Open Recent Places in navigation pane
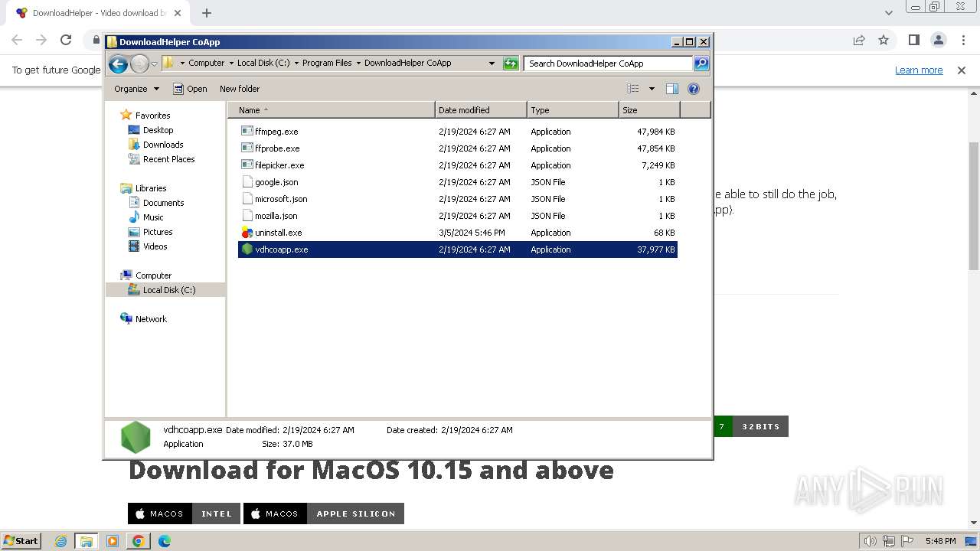This screenshot has height=551, width=980. 168,159
